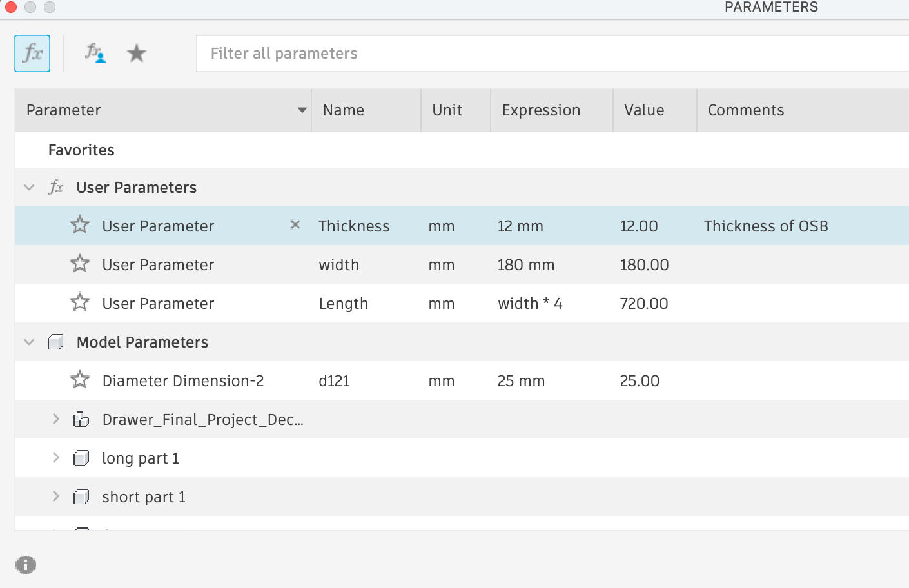The image size is (909, 588).
Task: Favorite the Thickness parameter star
Action: 80,225
